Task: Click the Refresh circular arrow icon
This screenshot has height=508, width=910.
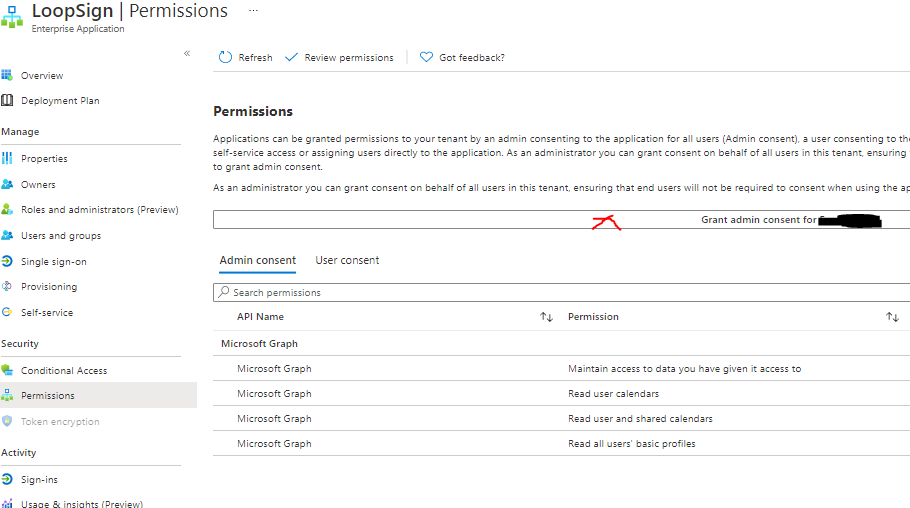Action: tap(225, 57)
